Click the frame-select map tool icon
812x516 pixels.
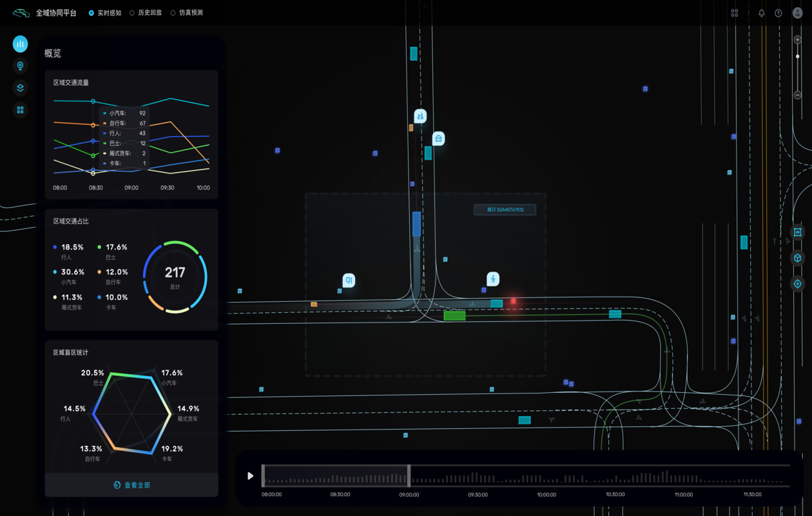click(x=797, y=232)
